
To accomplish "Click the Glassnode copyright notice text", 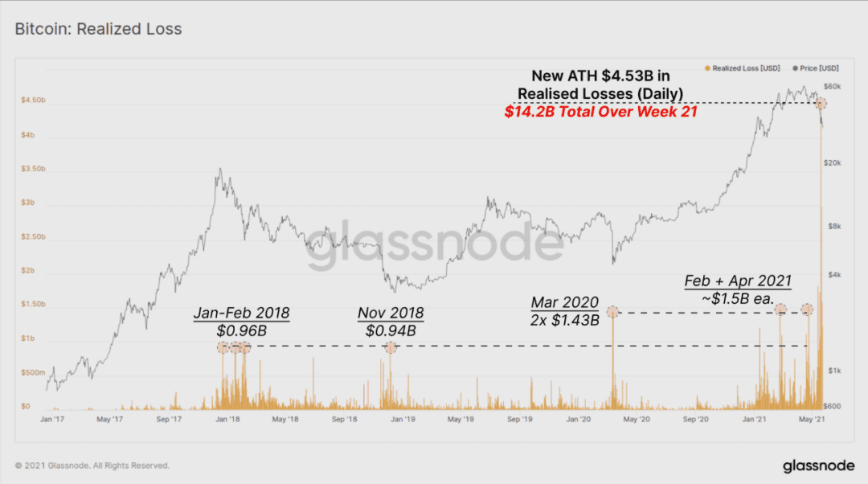I will pyautogui.click(x=92, y=466).
